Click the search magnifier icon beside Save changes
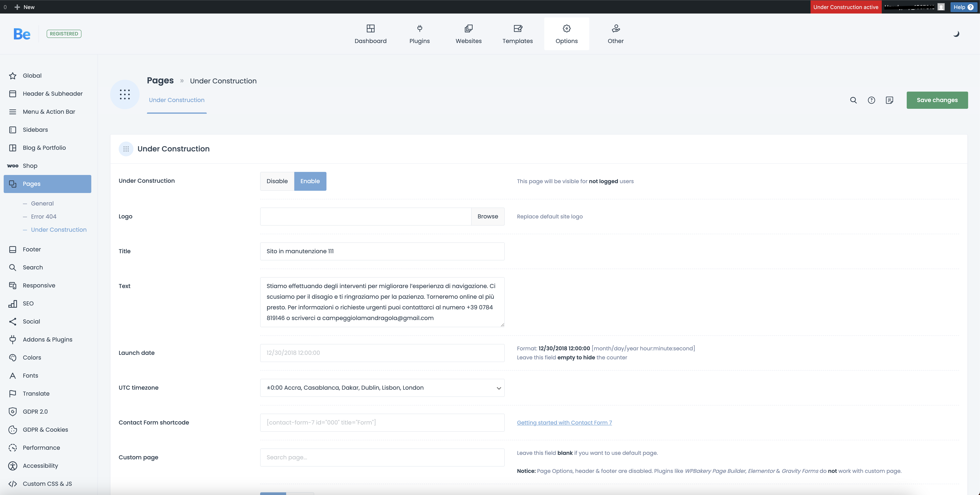The width and height of the screenshot is (980, 495). click(x=853, y=100)
